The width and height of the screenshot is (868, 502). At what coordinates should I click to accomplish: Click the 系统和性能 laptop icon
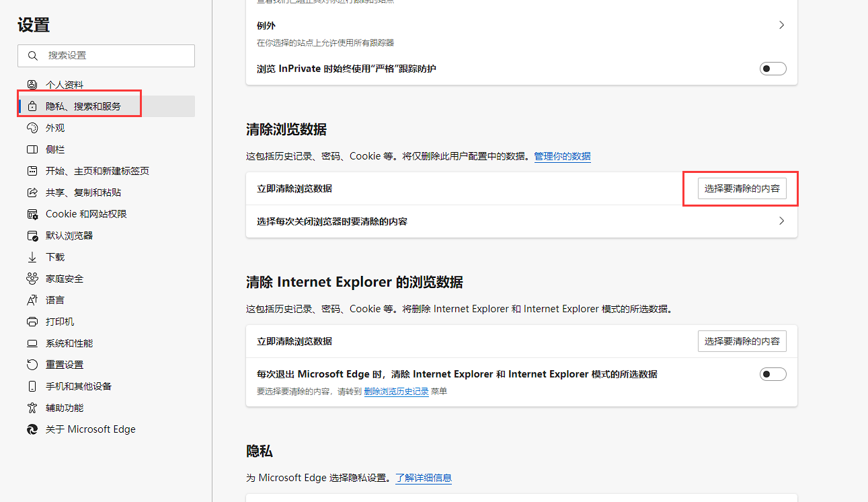click(x=32, y=343)
